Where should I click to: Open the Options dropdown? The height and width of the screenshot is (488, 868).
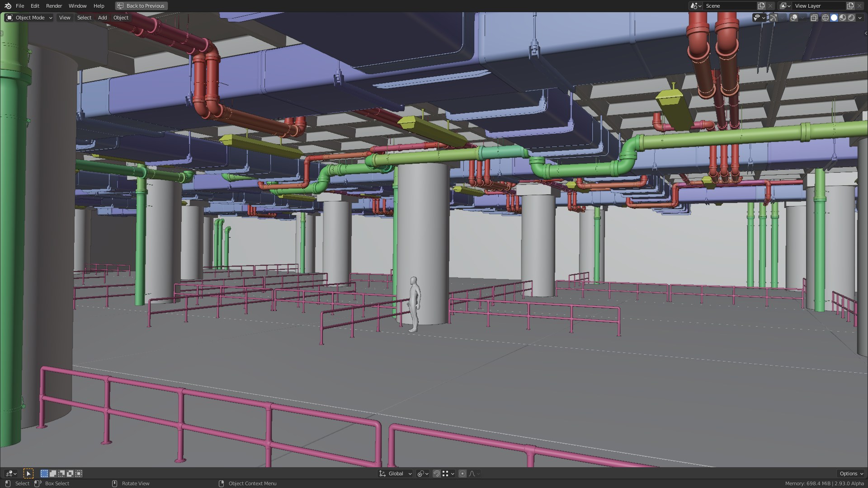[x=851, y=474]
